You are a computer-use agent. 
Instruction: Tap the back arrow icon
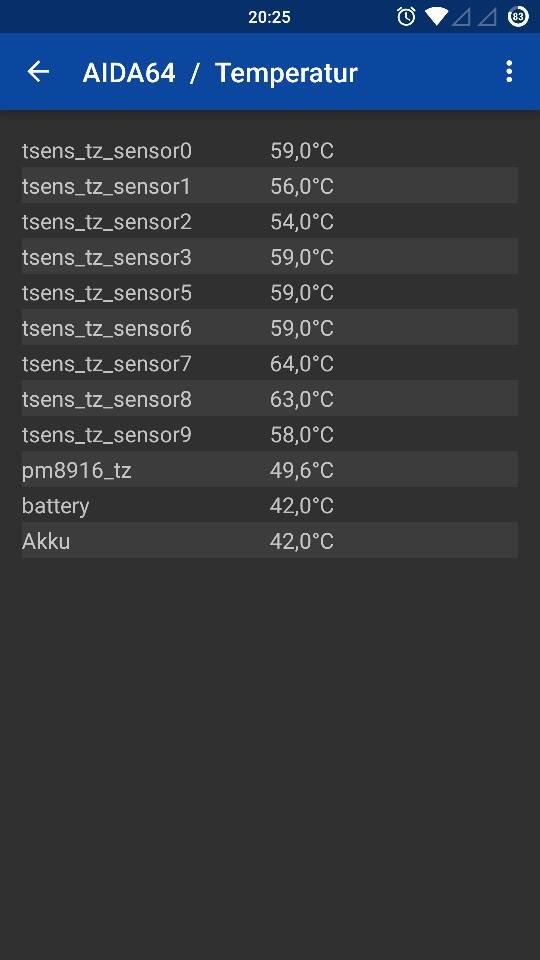[38, 72]
